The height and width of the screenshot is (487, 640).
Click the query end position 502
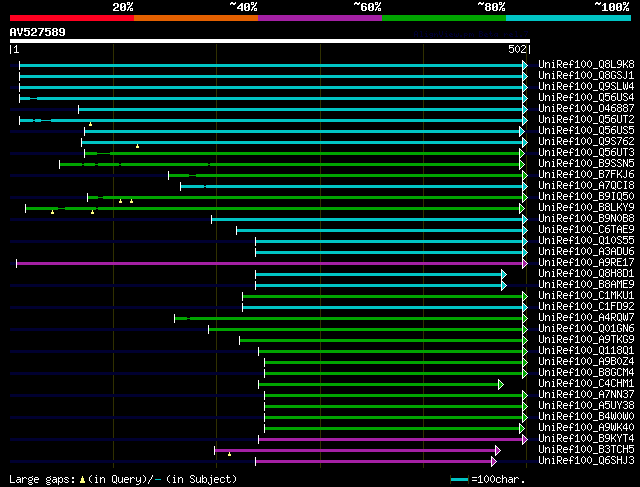click(517, 49)
